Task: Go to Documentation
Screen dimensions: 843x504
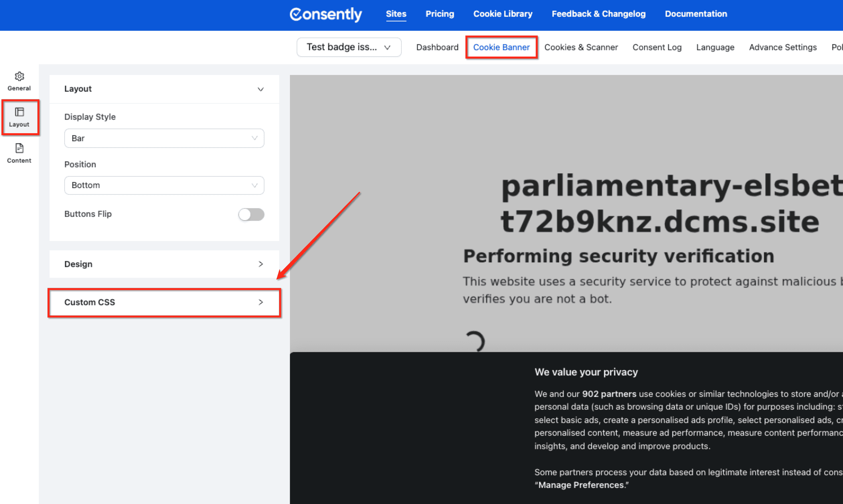Action: [696, 14]
